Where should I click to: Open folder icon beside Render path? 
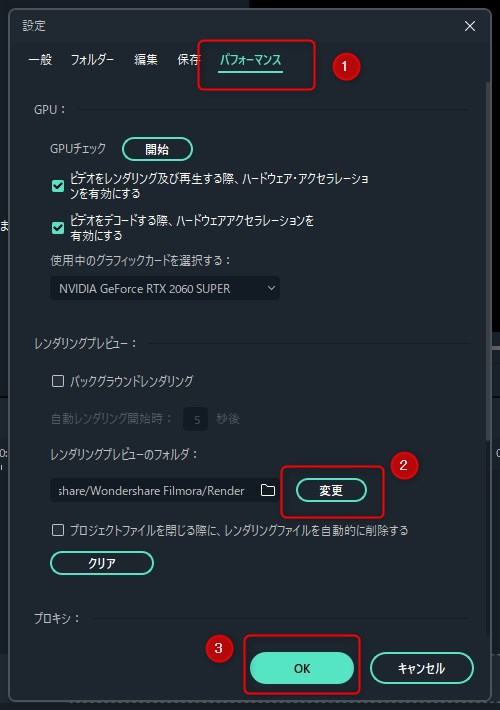[x=268, y=490]
